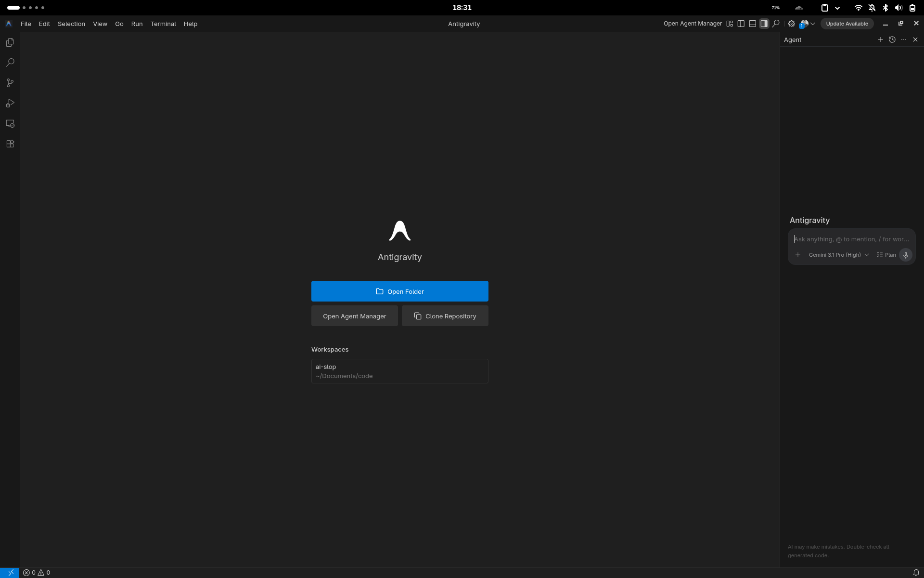Screen dimensions: 924x578
Task: Open the Remote Explorer view
Action: (x=10, y=123)
